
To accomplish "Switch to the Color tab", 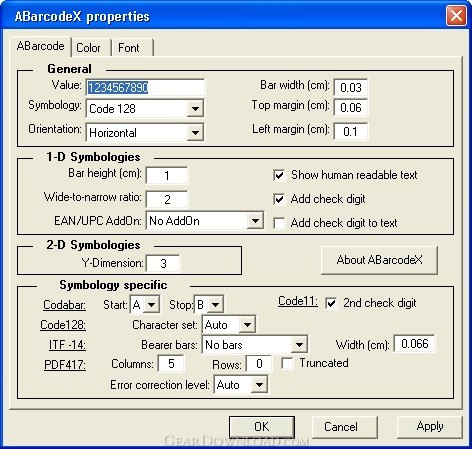I will (x=88, y=48).
